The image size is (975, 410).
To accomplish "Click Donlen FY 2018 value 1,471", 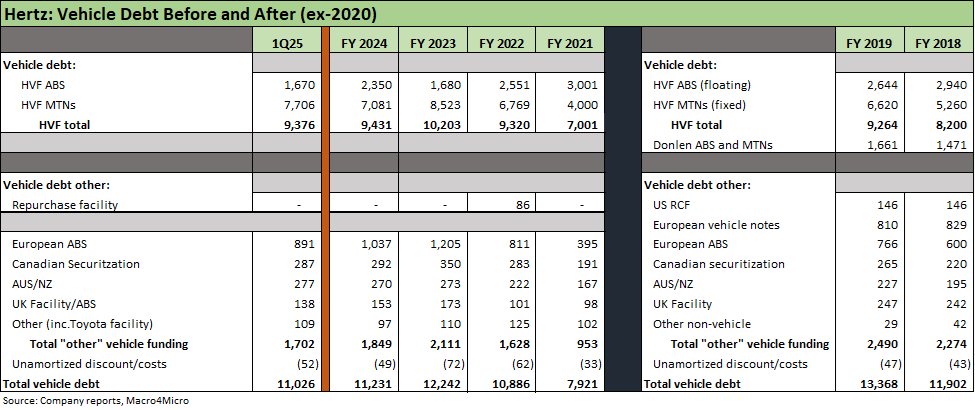I will pos(951,145).
